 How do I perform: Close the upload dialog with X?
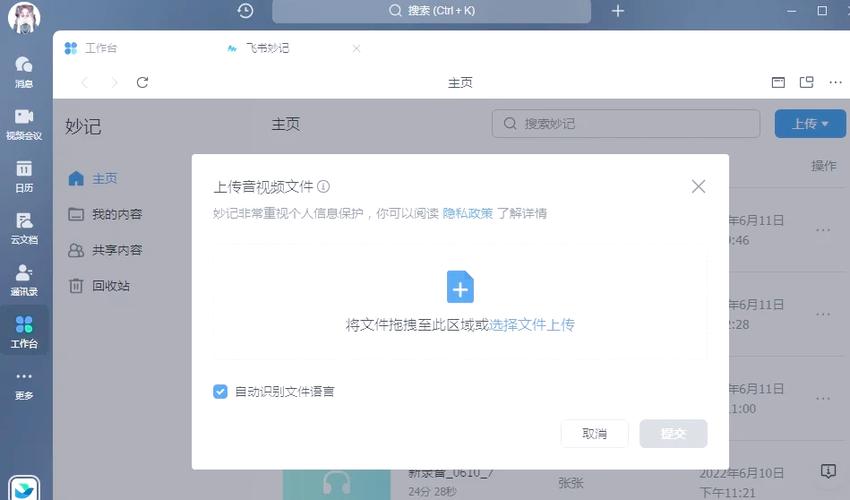[698, 187]
